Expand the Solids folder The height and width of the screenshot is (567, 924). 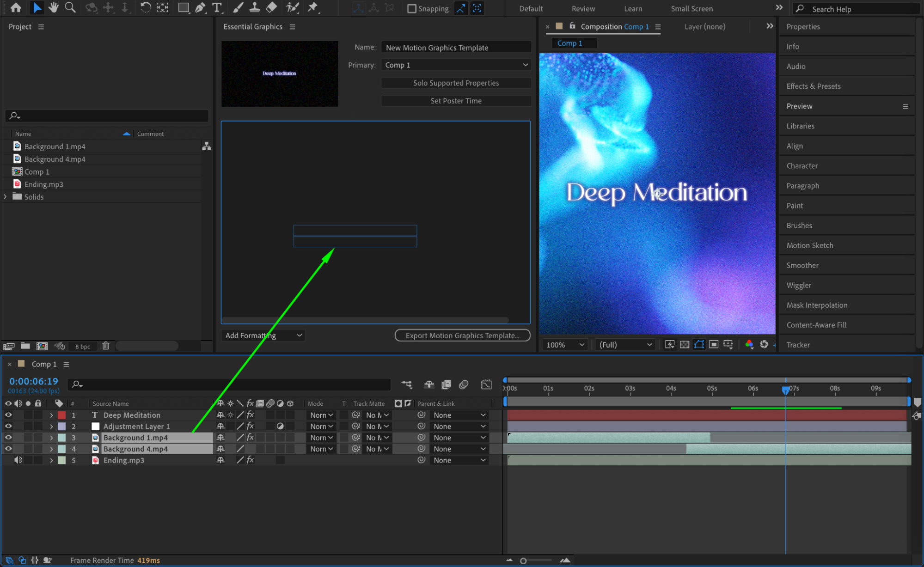[x=6, y=196]
